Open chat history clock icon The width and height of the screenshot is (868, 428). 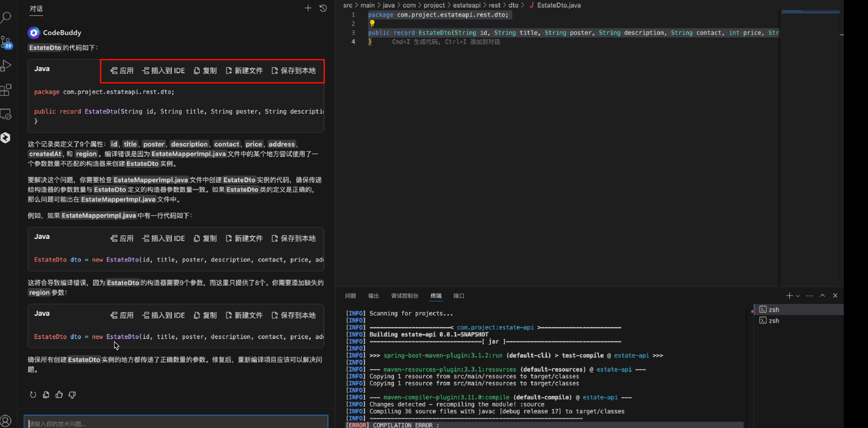tap(323, 8)
